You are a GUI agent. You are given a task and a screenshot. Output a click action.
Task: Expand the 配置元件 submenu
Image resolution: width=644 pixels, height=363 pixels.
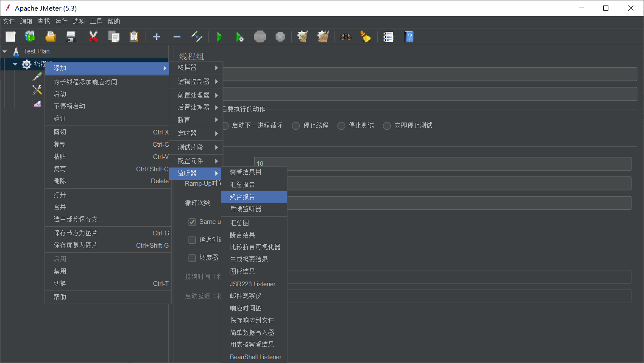[x=196, y=161]
